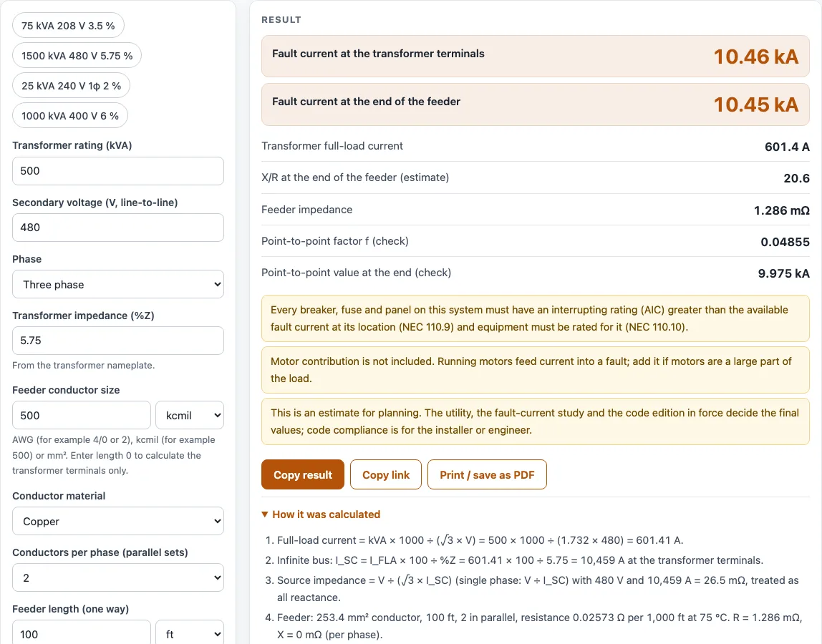Screen dimensions: 822x644
Task: Click the 'Motor contribution is not included' notice
Action: (x=536, y=370)
